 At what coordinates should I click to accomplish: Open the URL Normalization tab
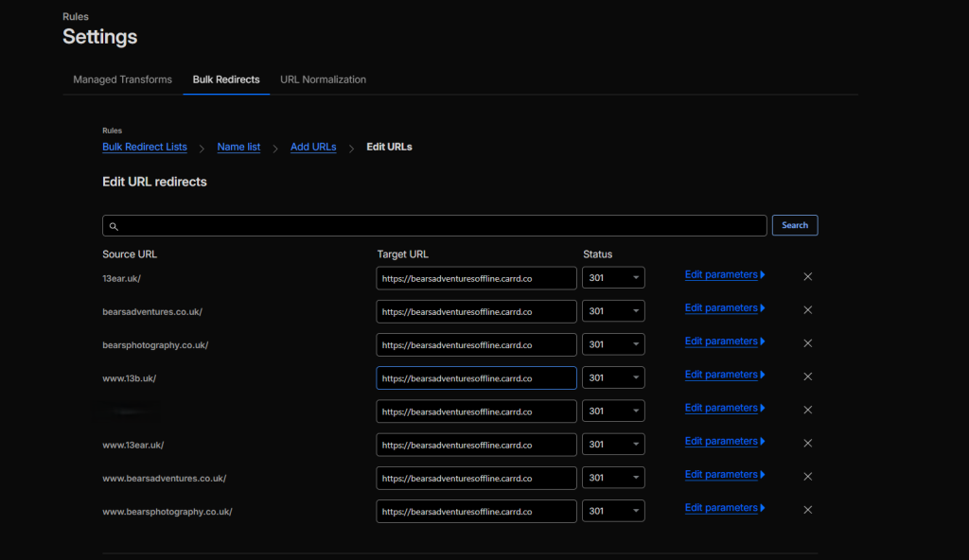click(x=323, y=79)
